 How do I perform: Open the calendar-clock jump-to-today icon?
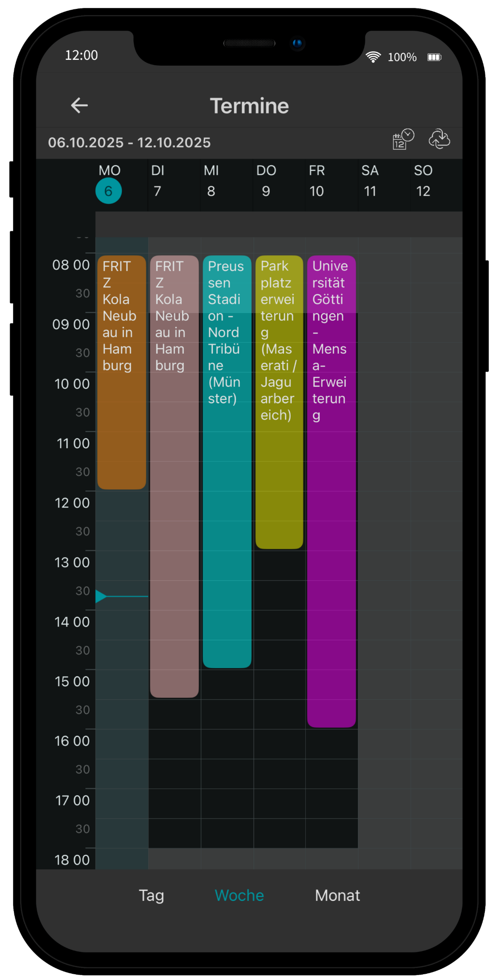pos(403,139)
